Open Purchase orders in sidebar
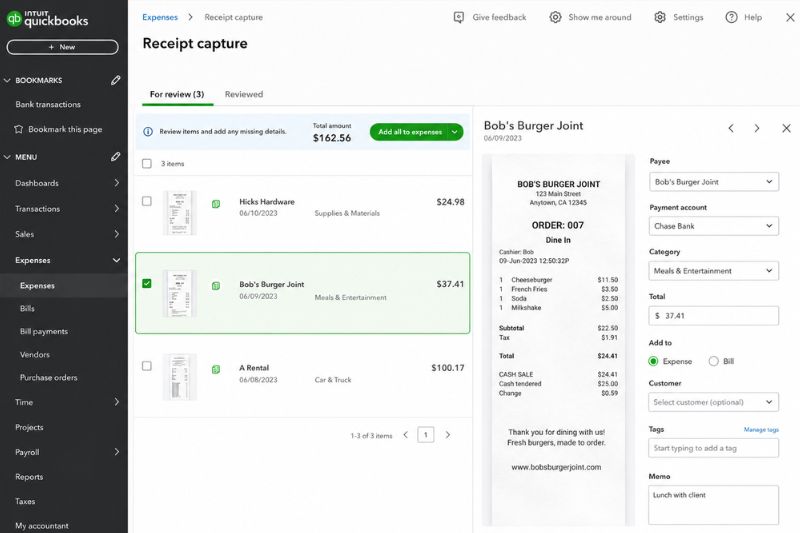 click(48, 377)
